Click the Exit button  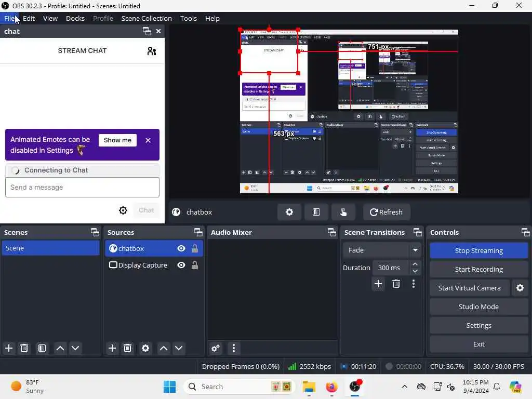point(478,344)
